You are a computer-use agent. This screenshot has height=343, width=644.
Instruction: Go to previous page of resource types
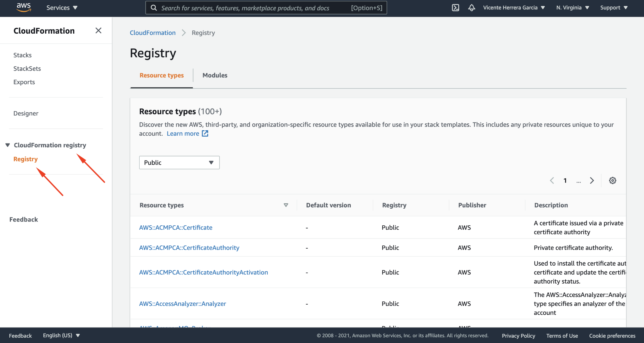click(552, 181)
